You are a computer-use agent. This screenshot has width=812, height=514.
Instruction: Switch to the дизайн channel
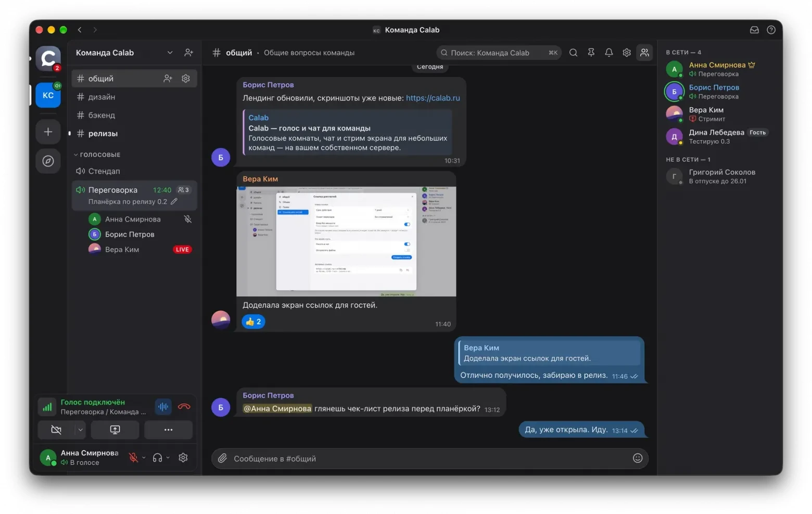point(134,97)
